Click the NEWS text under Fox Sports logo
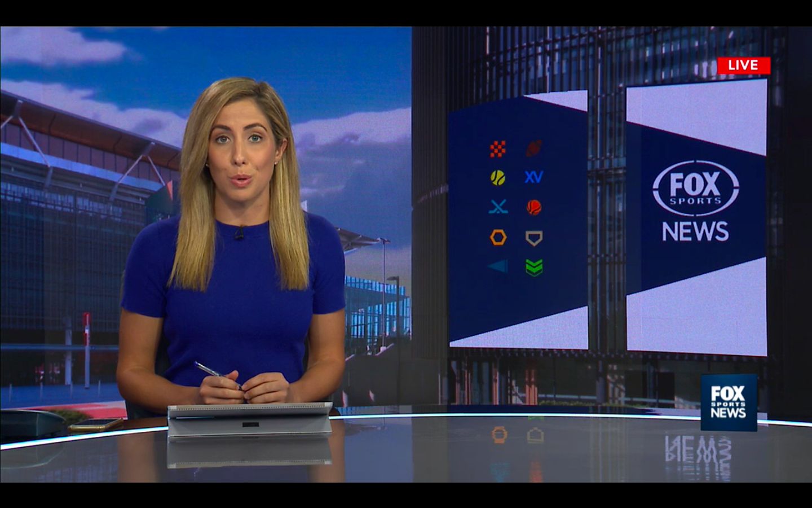Viewport: 812px width, 508px height. coord(695,231)
